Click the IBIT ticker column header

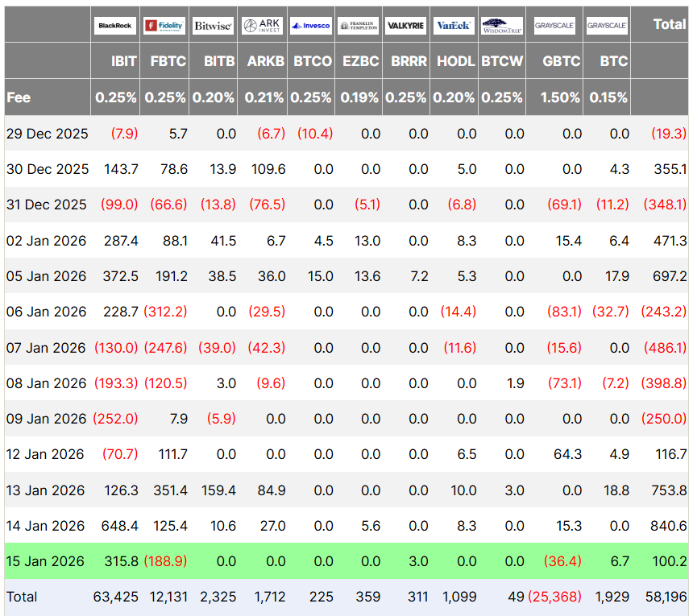point(124,61)
